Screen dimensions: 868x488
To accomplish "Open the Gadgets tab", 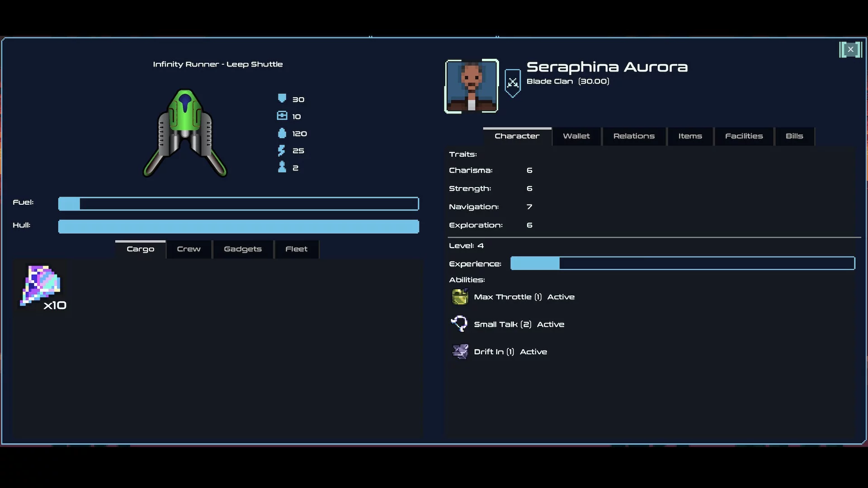I will 243,249.
